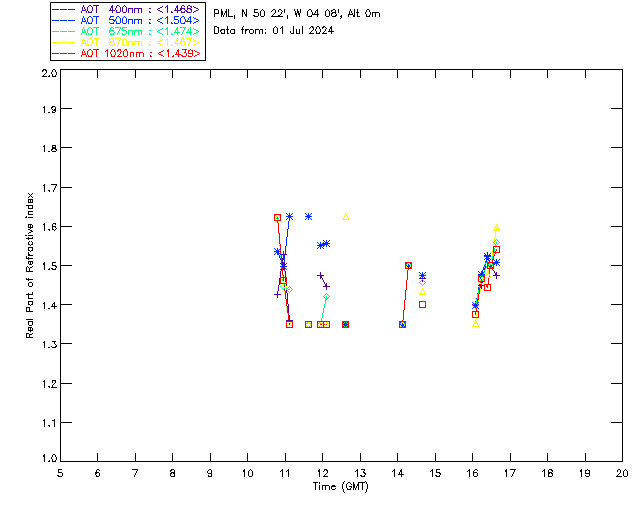Click the 15 x-axis tick label

[435, 473]
